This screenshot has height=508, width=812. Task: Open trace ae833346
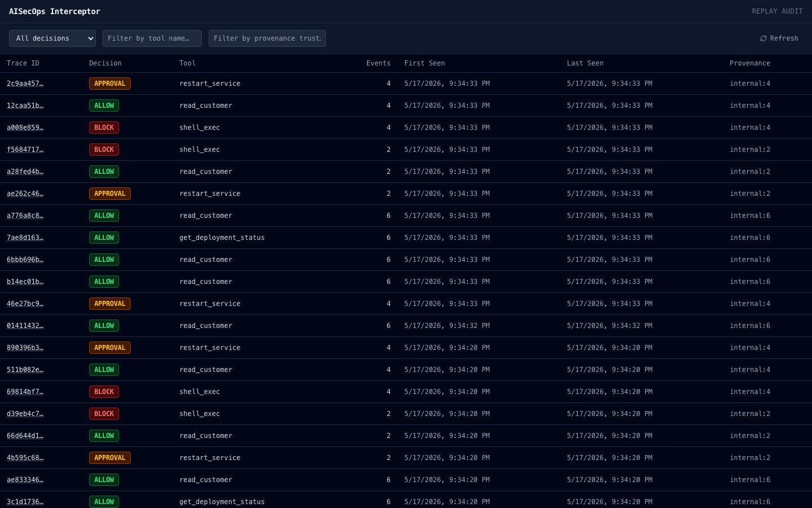tap(25, 480)
